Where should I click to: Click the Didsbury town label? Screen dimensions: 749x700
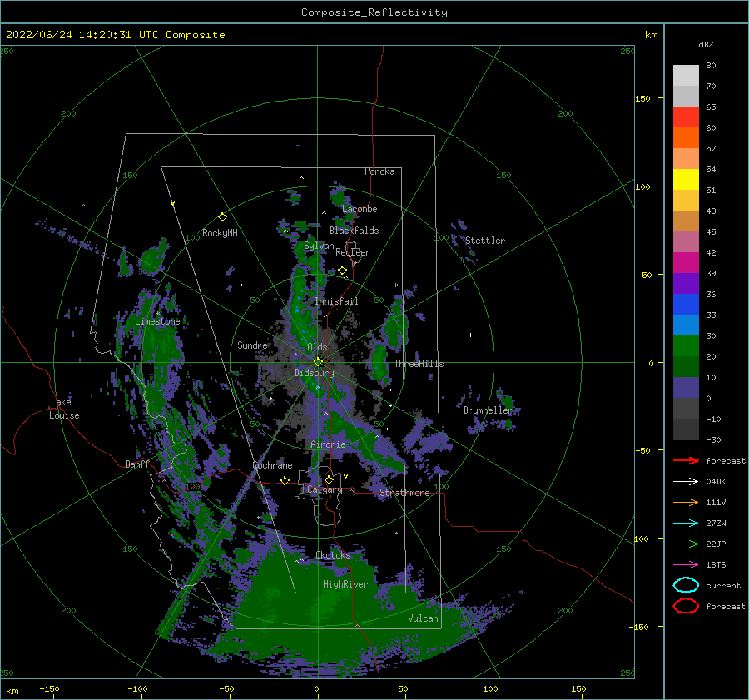coord(315,373)
